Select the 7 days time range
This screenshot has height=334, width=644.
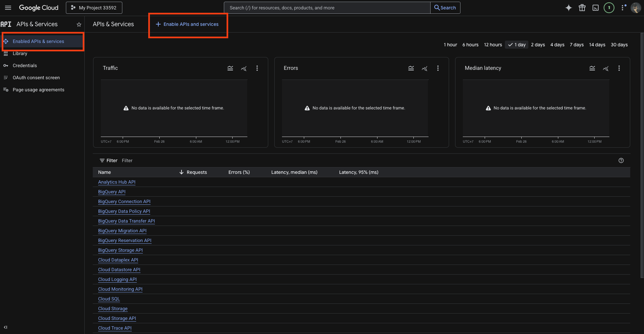(576, 45)
